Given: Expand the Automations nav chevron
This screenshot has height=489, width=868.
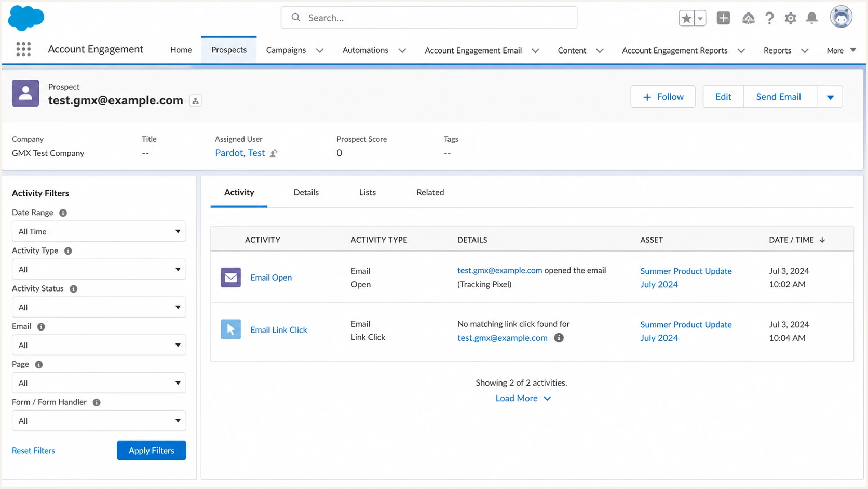Looking at the screenshot, I should (x=402, y=50).
